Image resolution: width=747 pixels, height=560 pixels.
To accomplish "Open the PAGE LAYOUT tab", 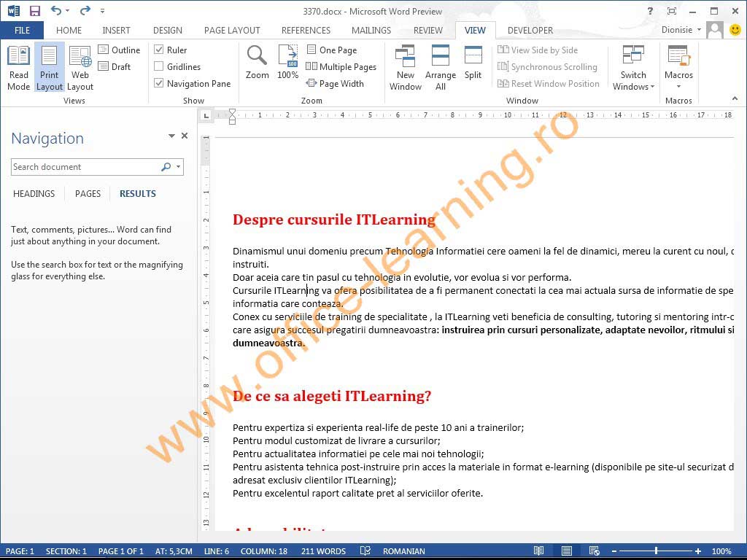I will [232, 30].
